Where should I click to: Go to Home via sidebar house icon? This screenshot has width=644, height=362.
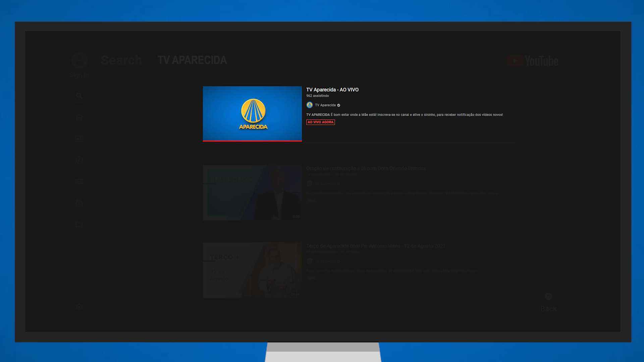[x=79, y=117]
